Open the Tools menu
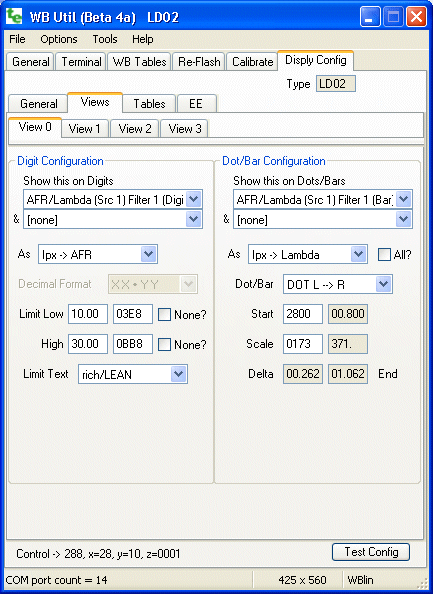This screenshot has height=594, width=433. (x=105, y=39)
